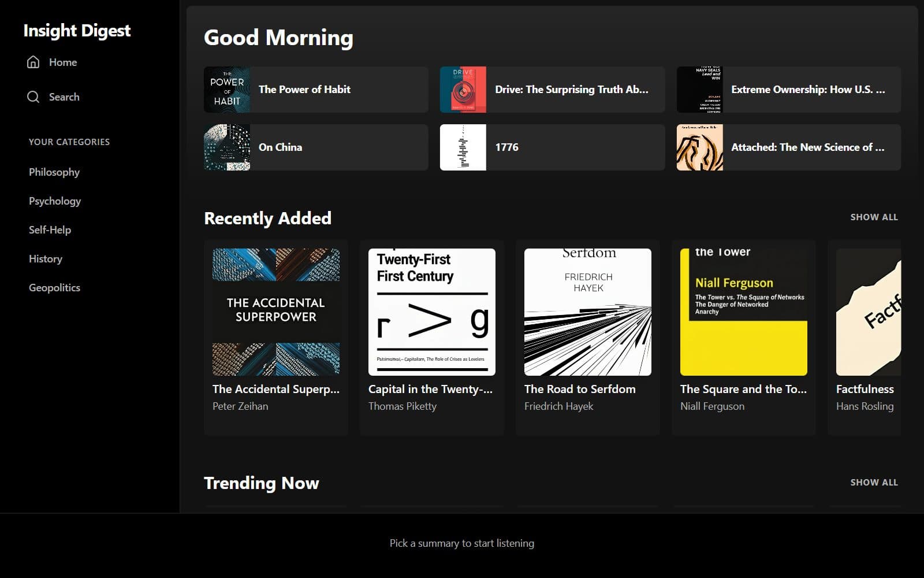Open Capital in the Twenty-First Century cover

[x=432, y=312]
